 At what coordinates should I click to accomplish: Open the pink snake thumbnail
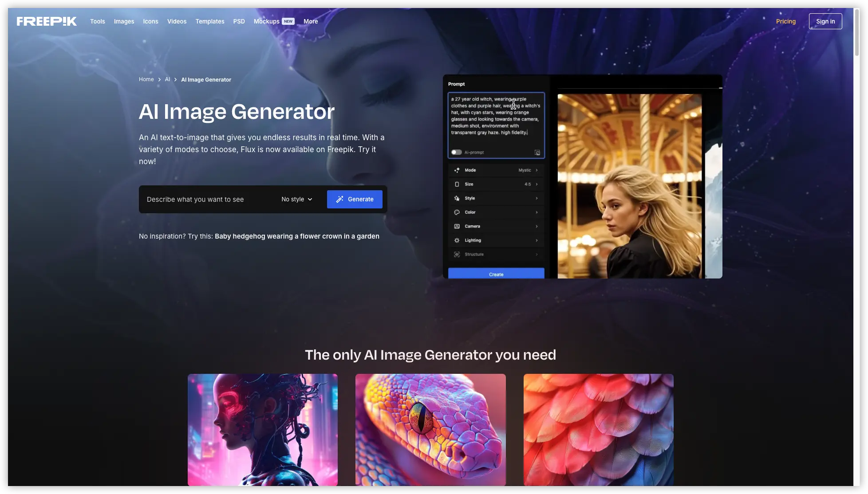pos(430,429)
